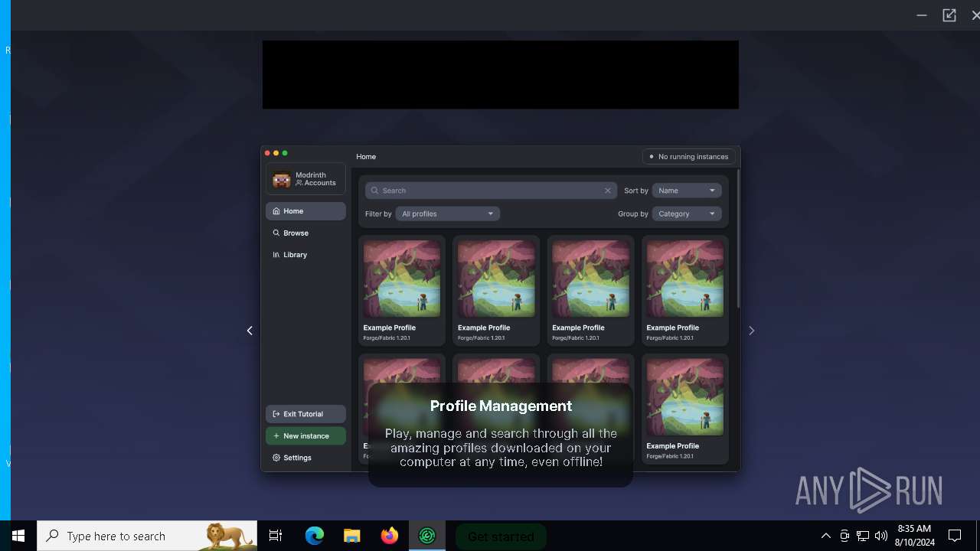Screen dimensions: 980x551
Task: Select Browse in the sidebar
Action: 305,233
